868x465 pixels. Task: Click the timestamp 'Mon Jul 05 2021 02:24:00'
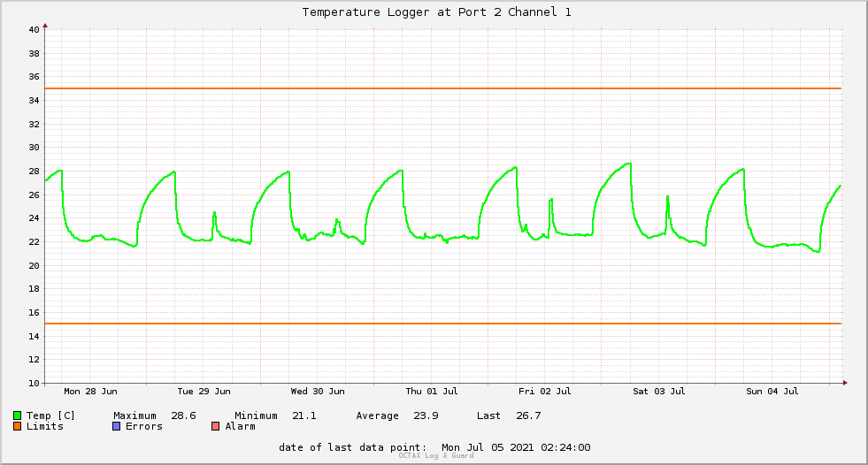pos(516,447)
